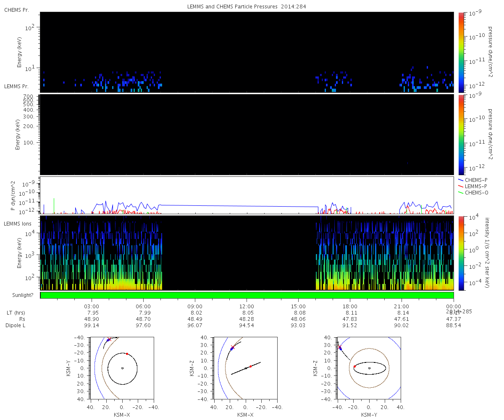Click the Dipole L value 91.52
504x420 pixels.
(350, 325)
